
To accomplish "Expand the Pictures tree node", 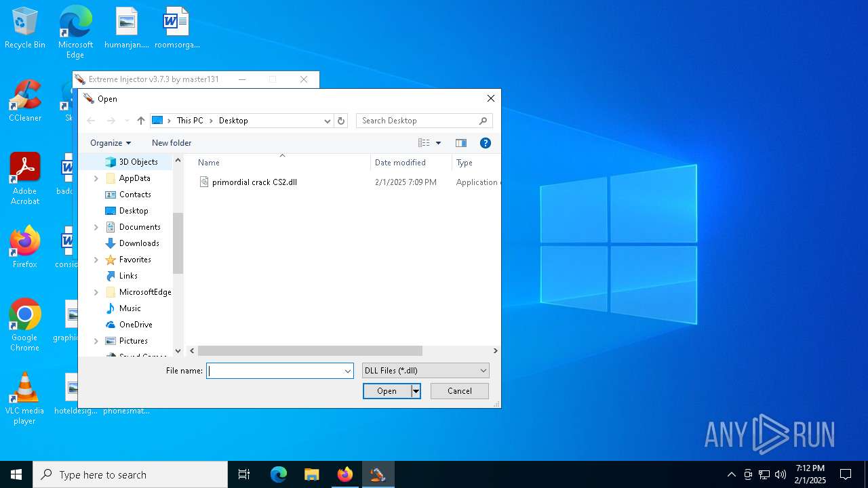I will pyautogui.click(x=96, y=341).
